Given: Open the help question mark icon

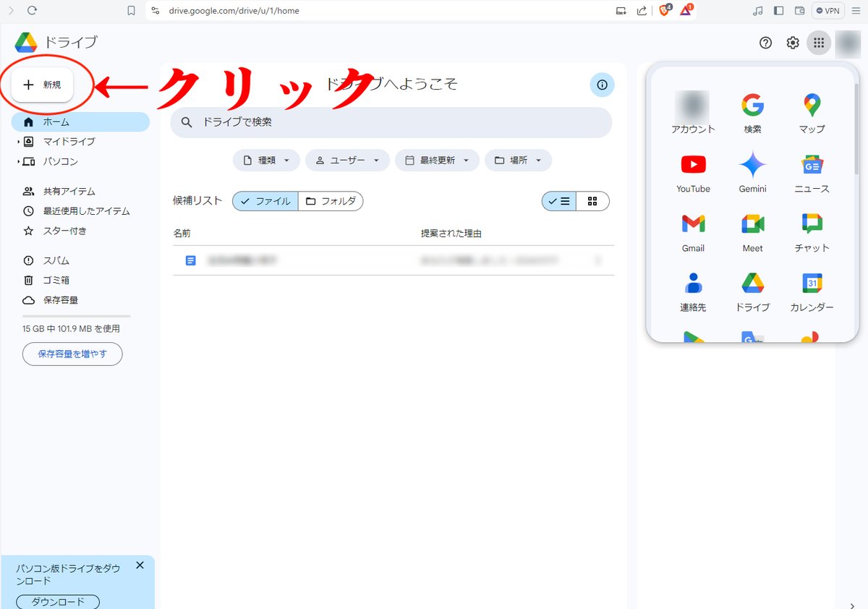Looking at the screenshot, I should 765,43.
